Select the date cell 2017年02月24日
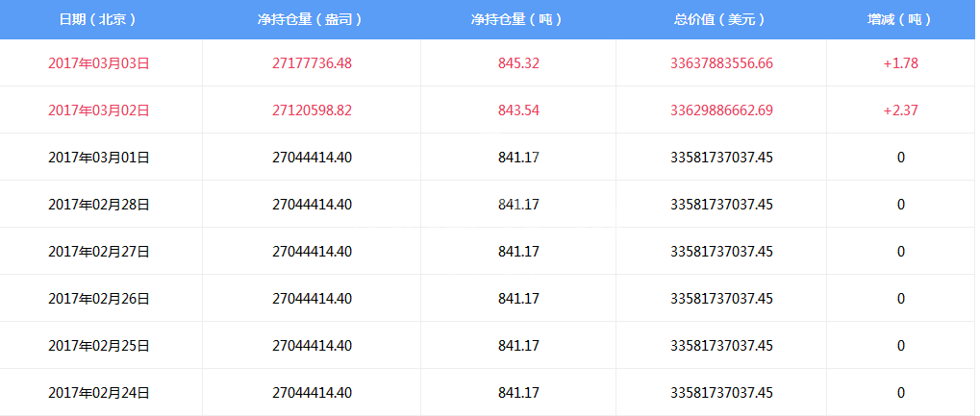 pos(99,393)
